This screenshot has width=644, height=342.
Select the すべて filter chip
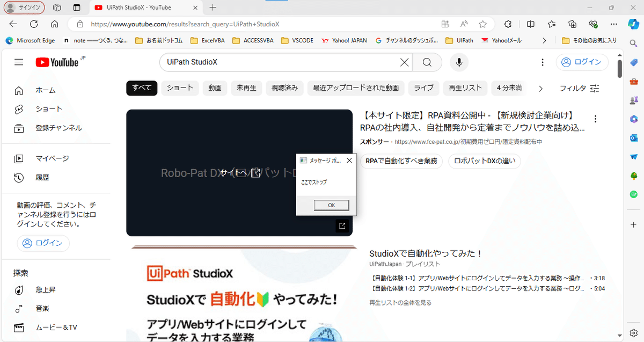click(x=142, y=88)
